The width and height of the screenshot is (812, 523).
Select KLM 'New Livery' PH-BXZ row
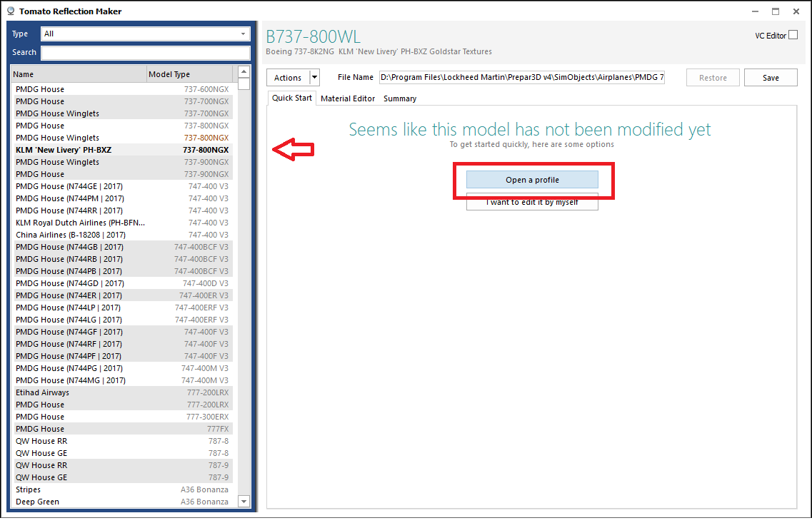point(122,150)
